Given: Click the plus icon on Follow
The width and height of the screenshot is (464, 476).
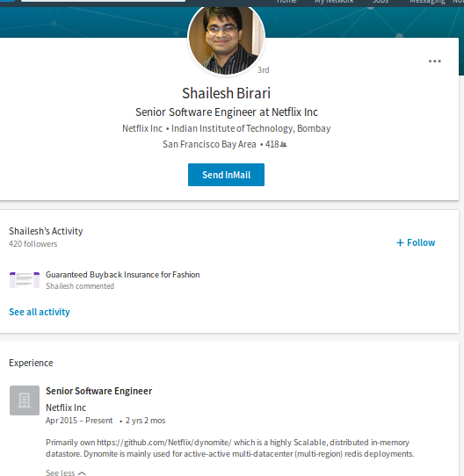Looking at the screenshot, I should 400,242.
